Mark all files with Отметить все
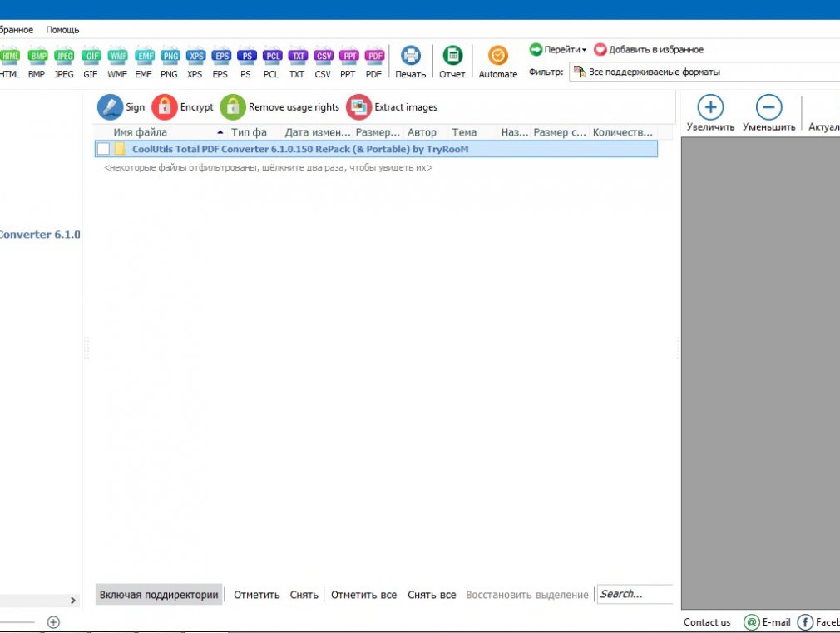 [363, 595]
